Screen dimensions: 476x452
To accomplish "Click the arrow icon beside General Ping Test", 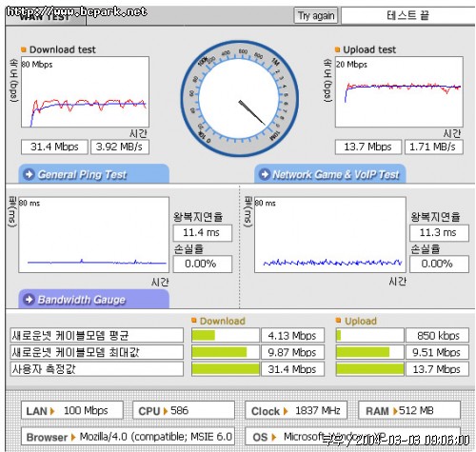I will pos(29,174).
